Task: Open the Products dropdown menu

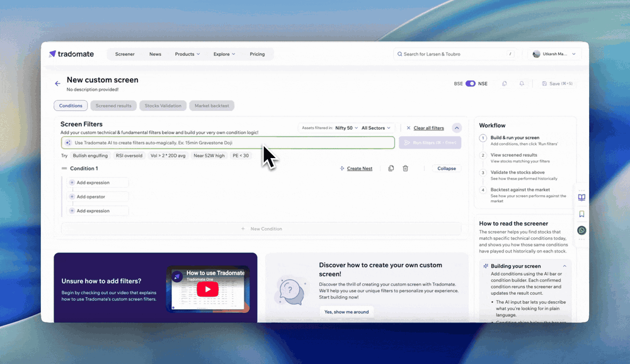Action: click(187, 54)
